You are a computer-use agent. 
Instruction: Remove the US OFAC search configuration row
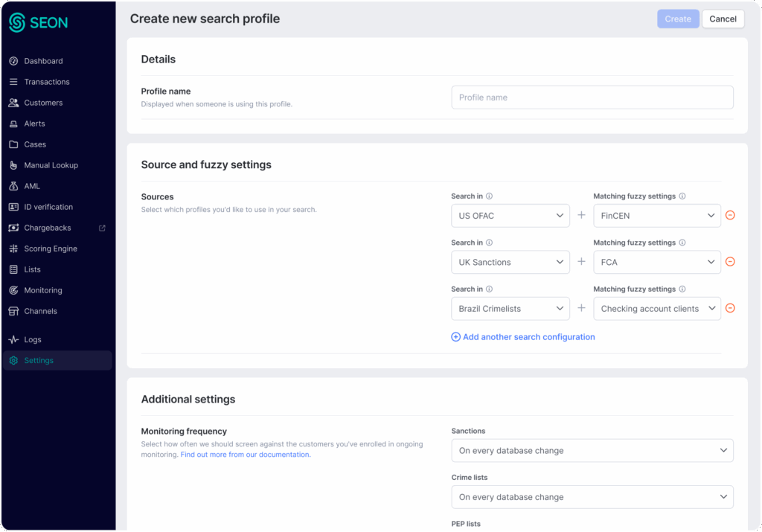tap(730, 216)
